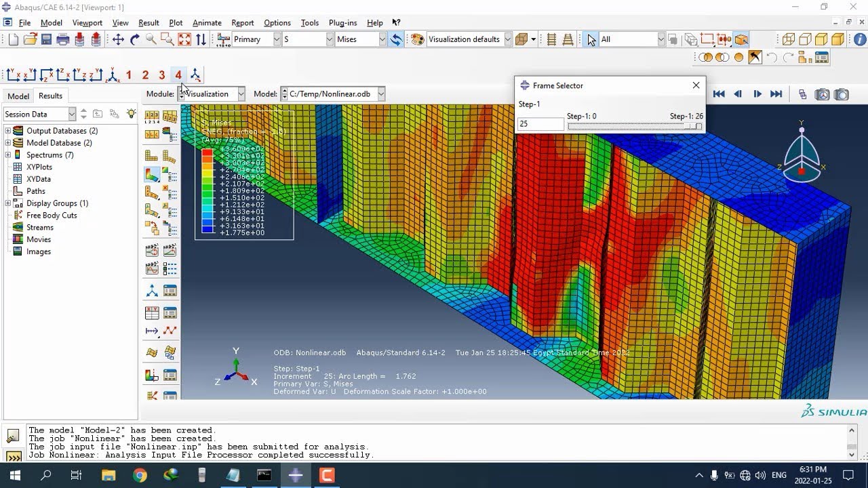
Task: Open a file with the Open folder icon
Action: point(30,39)
